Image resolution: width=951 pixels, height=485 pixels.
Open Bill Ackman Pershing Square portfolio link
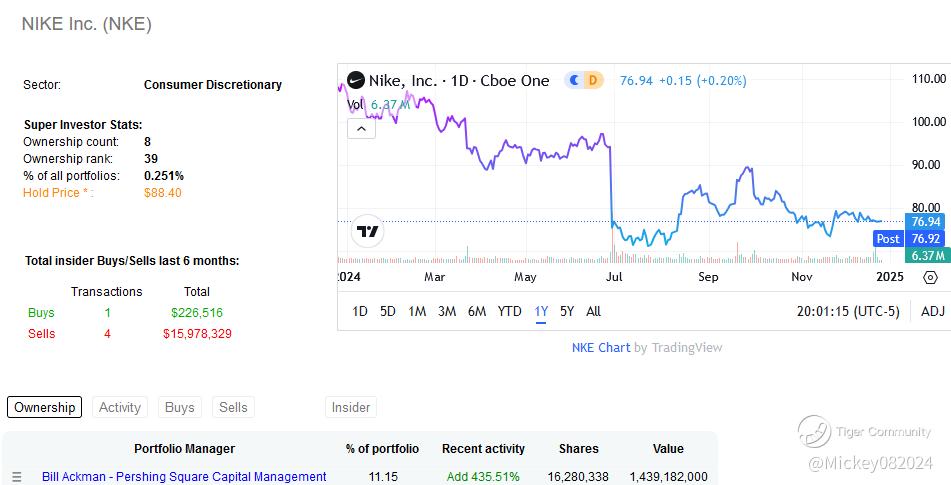click(x=184, y=477)
